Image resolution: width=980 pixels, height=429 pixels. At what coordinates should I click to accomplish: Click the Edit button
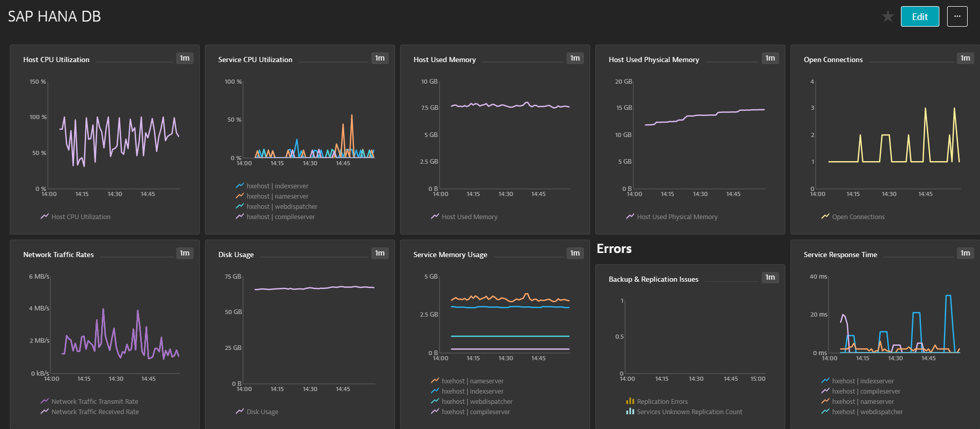[x=920, y=16]
